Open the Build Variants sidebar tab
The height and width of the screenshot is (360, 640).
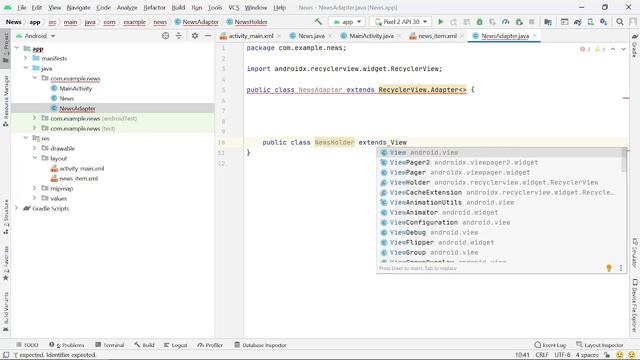click(x=6, y=311)
